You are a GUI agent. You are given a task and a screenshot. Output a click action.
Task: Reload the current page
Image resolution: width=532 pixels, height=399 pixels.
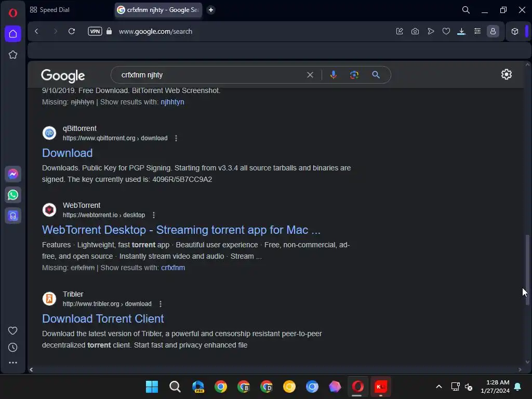72,31
